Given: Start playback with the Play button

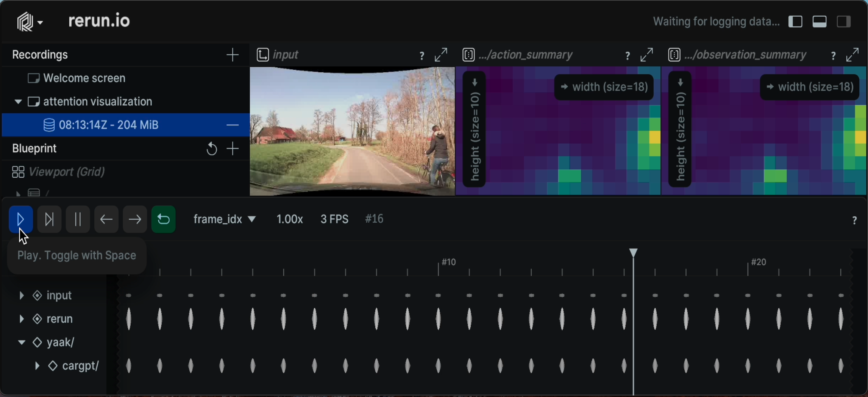Looking at the screenshot, I should pyautogui.click(x=21, y=219).
